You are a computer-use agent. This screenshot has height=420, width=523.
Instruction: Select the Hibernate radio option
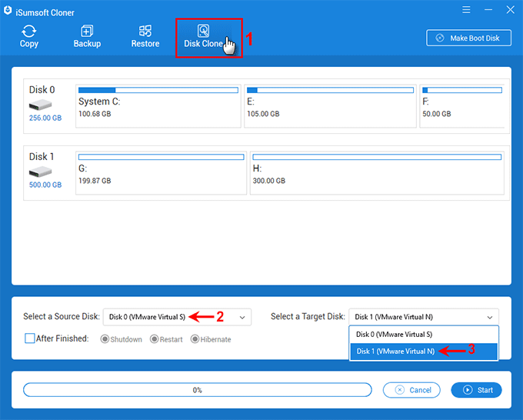(195, 339)
